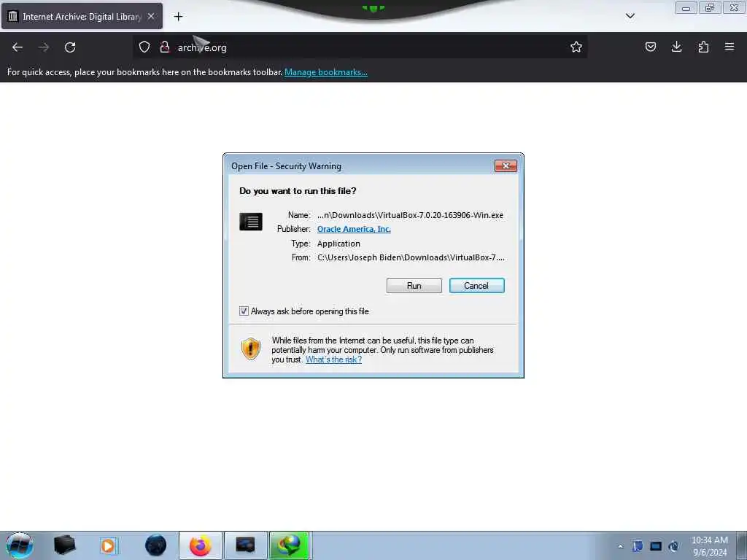The width and height of the screenshot is (747, 560).
Task: Click Run in the Security Warning dialog
Action: point(414,286)
